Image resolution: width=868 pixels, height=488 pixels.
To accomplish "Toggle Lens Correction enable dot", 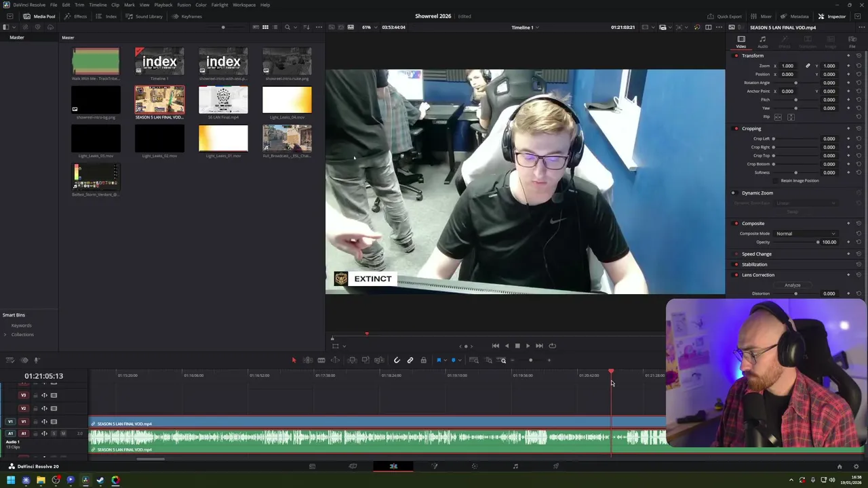I will [736, 274].
